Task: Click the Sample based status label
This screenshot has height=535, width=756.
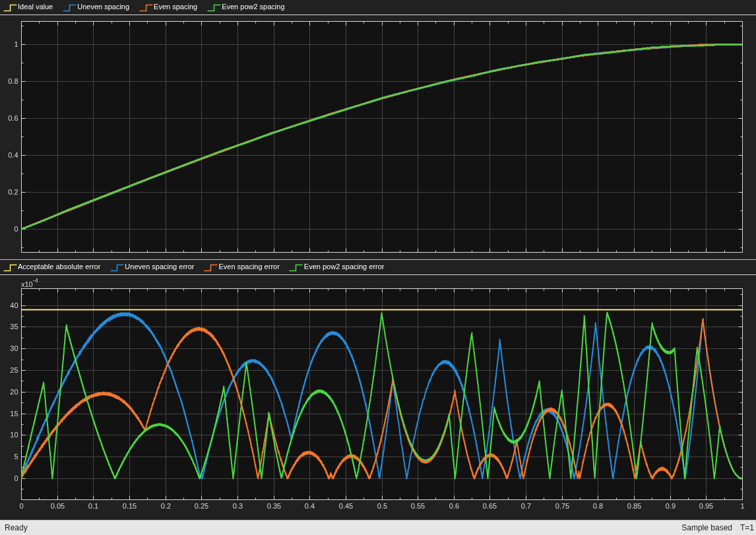Action: (x=707, y=528)
